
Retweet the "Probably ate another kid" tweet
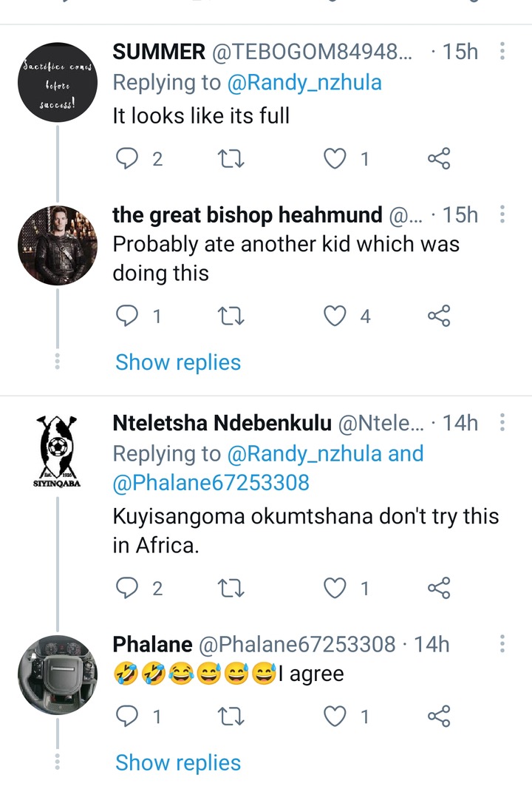click(231, 316)
